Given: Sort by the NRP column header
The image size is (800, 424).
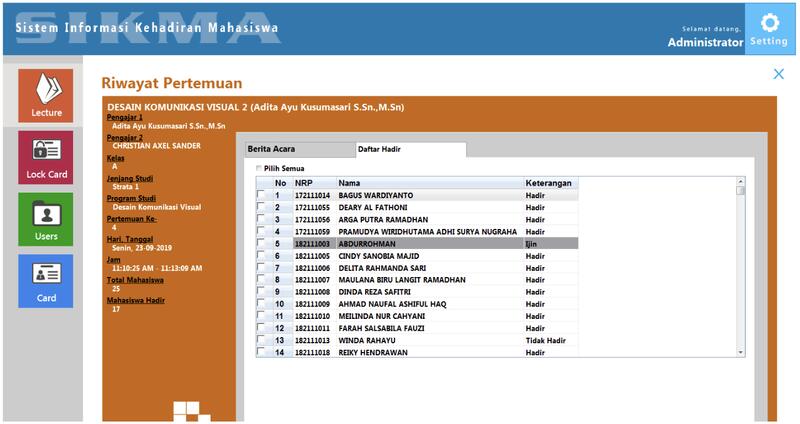Looking at the screenshot, I should coord(314,183).
